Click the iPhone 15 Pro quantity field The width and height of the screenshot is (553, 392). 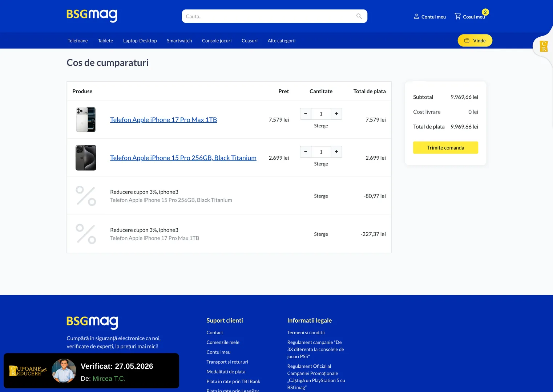click(x=321, y=152)
